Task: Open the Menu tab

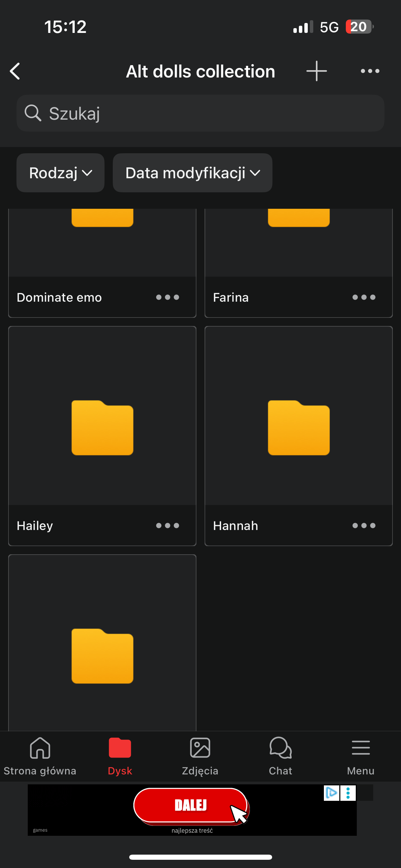Action: point(361,757)
